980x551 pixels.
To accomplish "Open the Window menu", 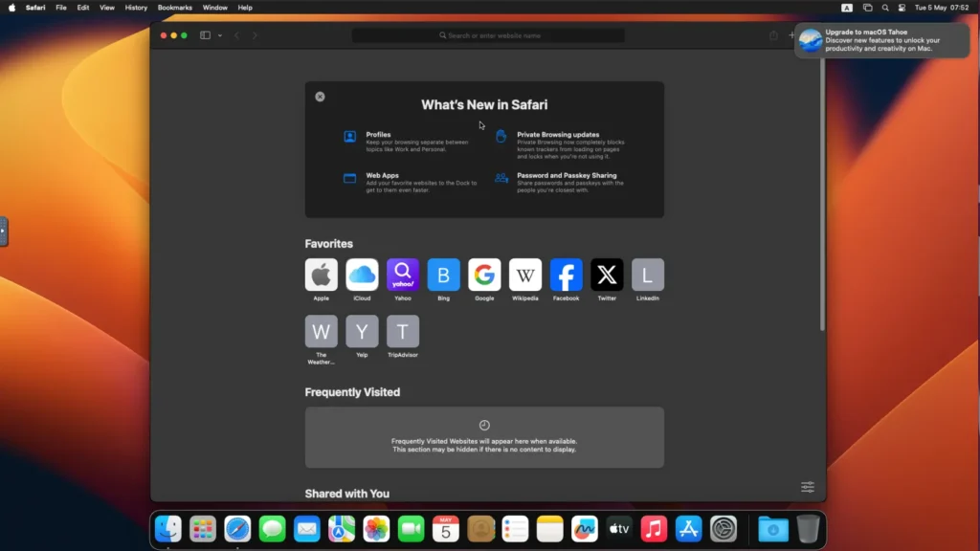I will 214,8.
